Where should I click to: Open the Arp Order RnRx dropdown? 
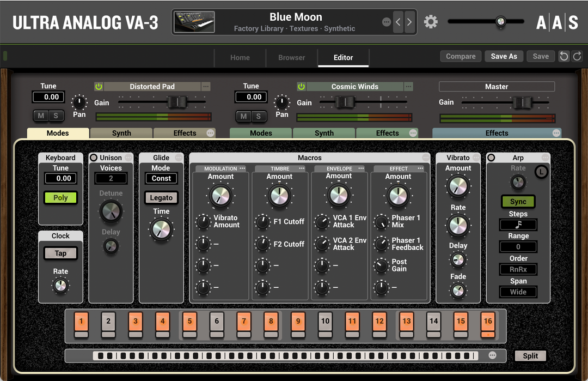(x=518, y=269)
